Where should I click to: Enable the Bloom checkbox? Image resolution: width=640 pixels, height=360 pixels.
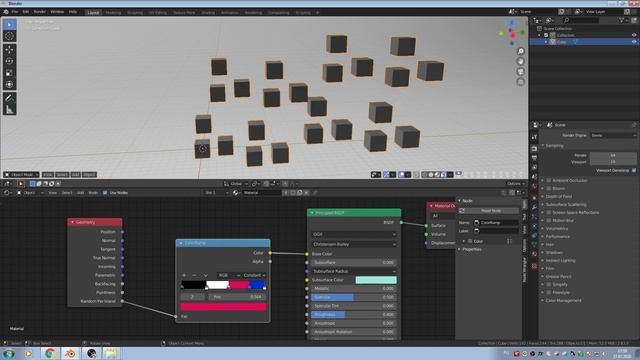point(549,188)
